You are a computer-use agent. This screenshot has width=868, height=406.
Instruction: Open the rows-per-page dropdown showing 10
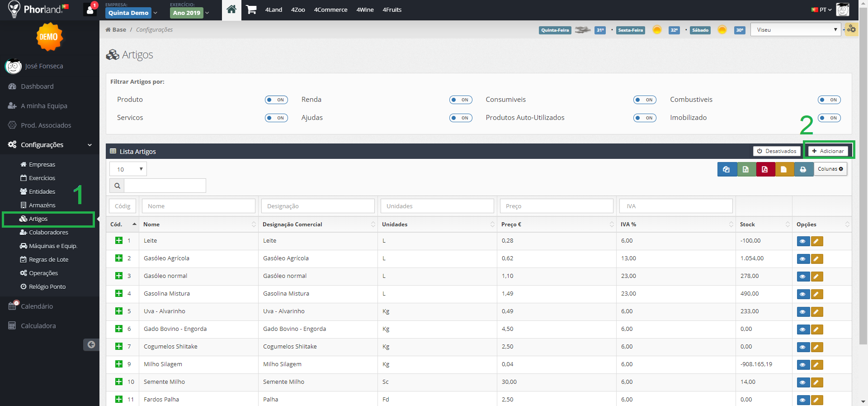click(128, 169)
